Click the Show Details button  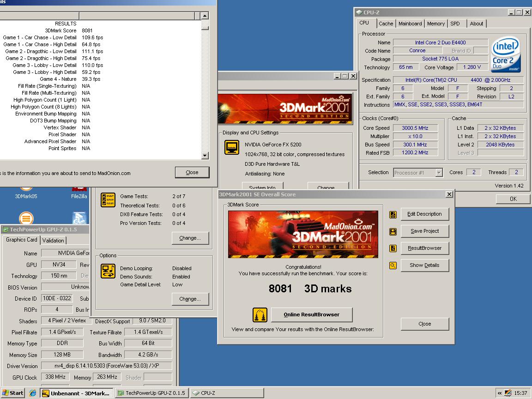(425, 266)
